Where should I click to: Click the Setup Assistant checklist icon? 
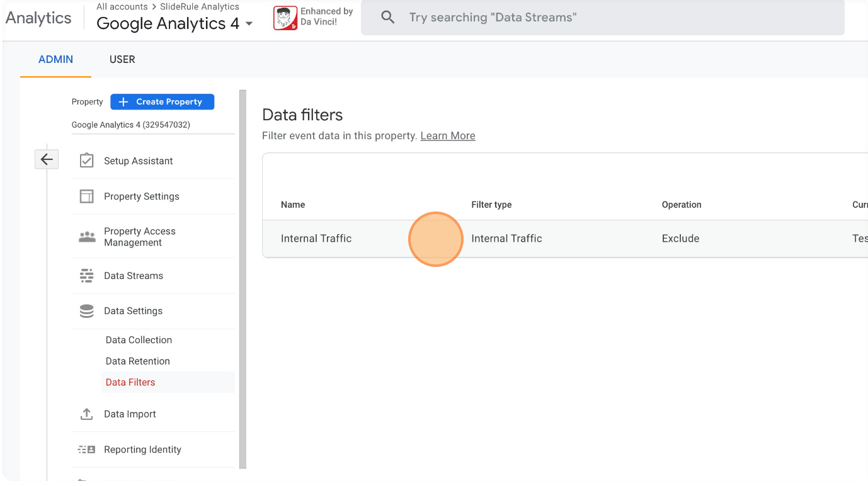[86, 161]
